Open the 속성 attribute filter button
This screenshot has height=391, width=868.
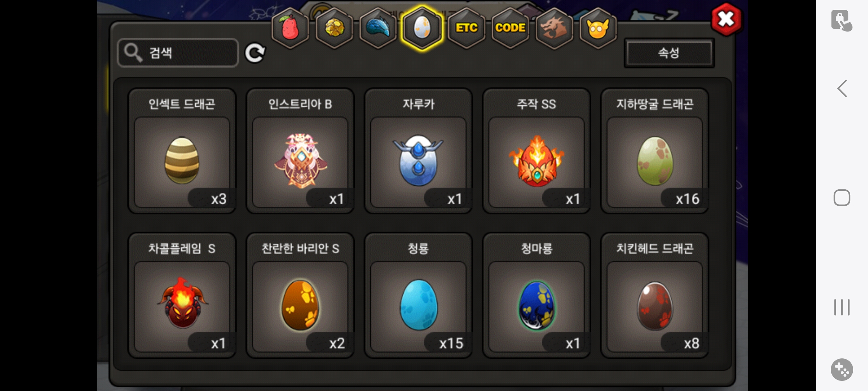tap(669, 53)
